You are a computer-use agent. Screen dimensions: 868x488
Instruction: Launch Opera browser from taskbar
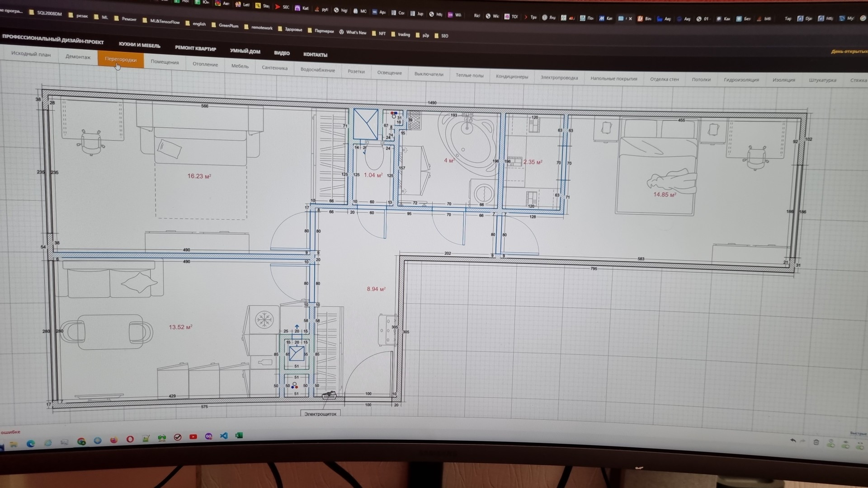click(x=130, y=439)
